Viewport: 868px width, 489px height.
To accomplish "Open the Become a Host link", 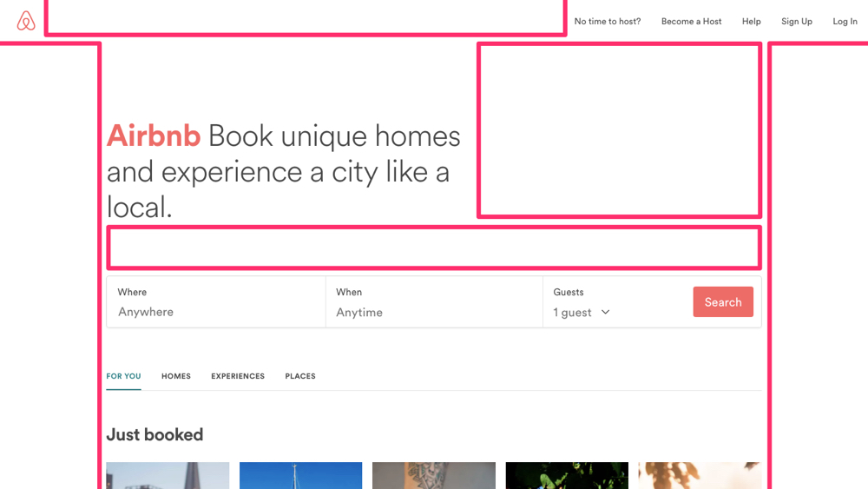I will coord(692,22).
